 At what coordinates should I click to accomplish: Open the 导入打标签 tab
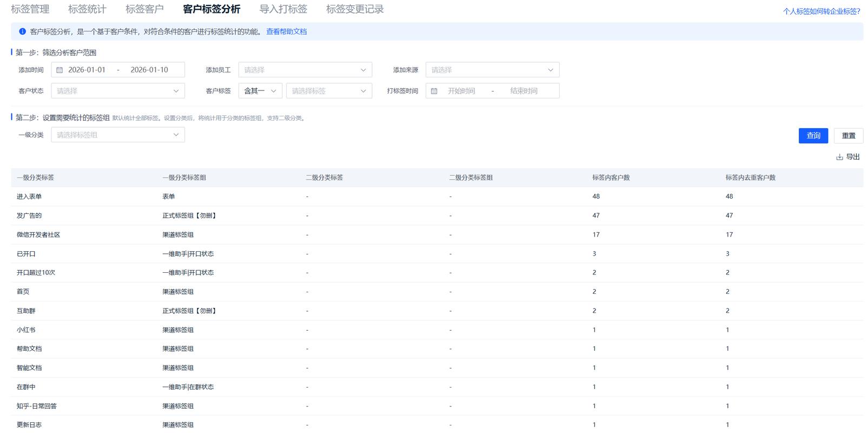(283, 9)
